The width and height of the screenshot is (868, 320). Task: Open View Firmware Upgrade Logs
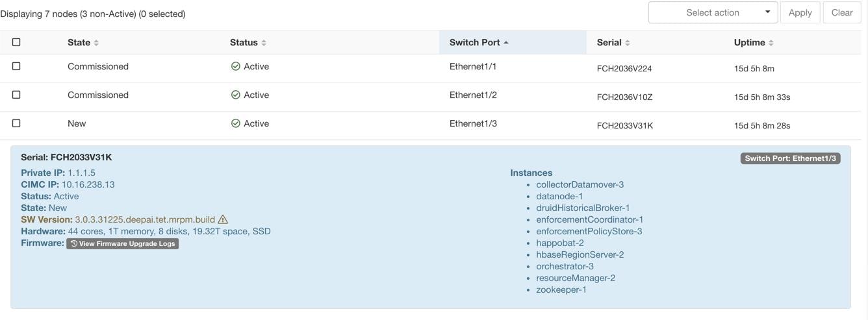(122, 243)
